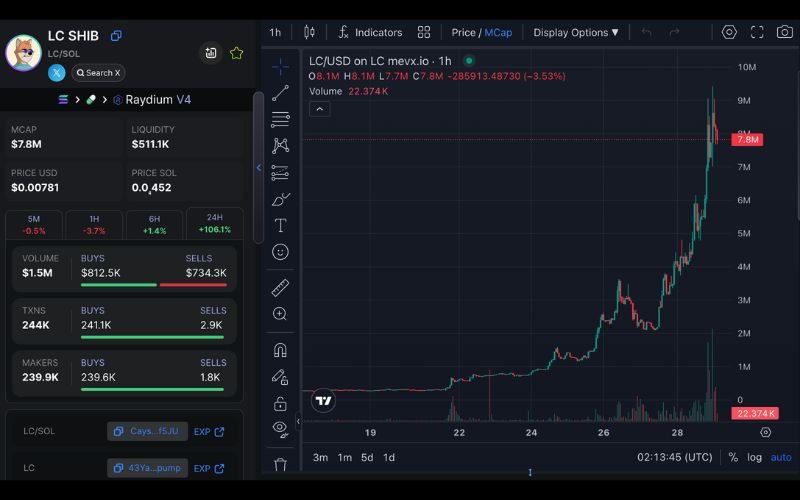
Task: Open the candlestick chart type menu
Action: pos(309,32)
